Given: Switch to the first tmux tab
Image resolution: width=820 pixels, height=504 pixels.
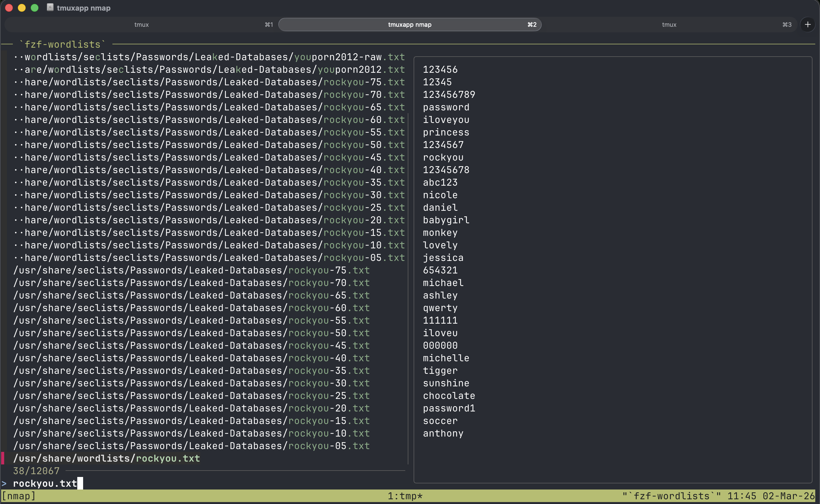Looking at the screenshot, I should [x=141, y=25].
